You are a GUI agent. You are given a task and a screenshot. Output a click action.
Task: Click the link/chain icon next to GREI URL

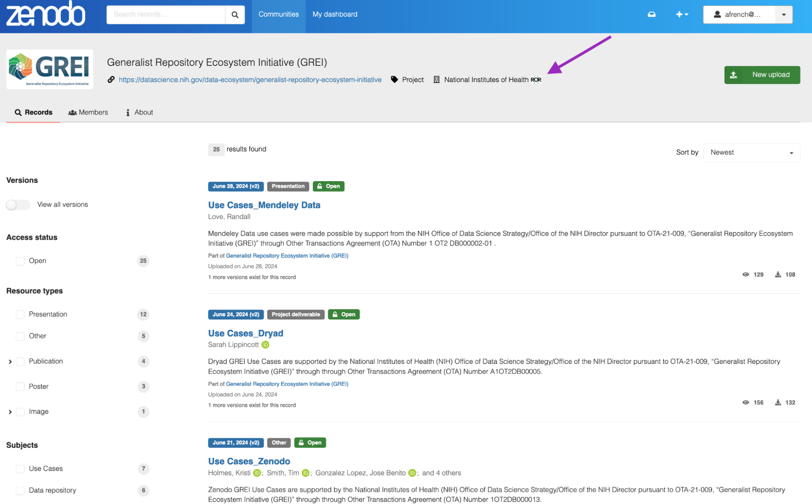click(x=110, y=79)
